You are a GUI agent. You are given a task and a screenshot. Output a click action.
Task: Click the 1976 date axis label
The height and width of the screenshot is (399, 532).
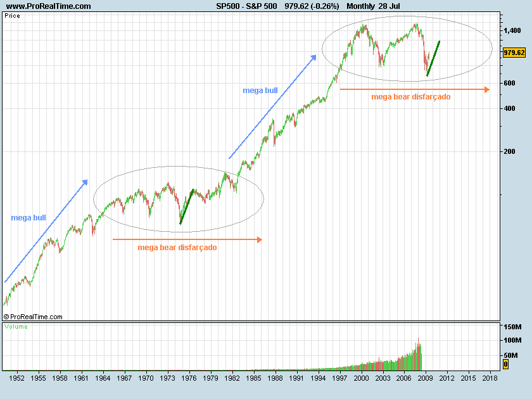click(189, 378)
